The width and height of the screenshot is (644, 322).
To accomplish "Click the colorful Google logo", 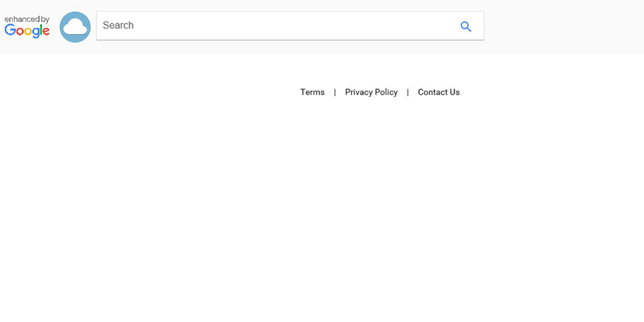I will 27,31.
